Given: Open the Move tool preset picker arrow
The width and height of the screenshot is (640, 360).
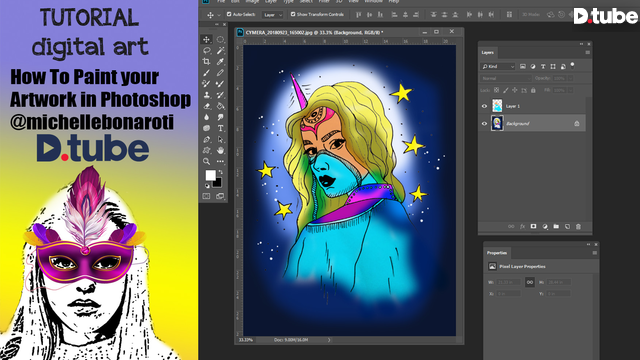Looking at the screenshot, I should [219, 15].
